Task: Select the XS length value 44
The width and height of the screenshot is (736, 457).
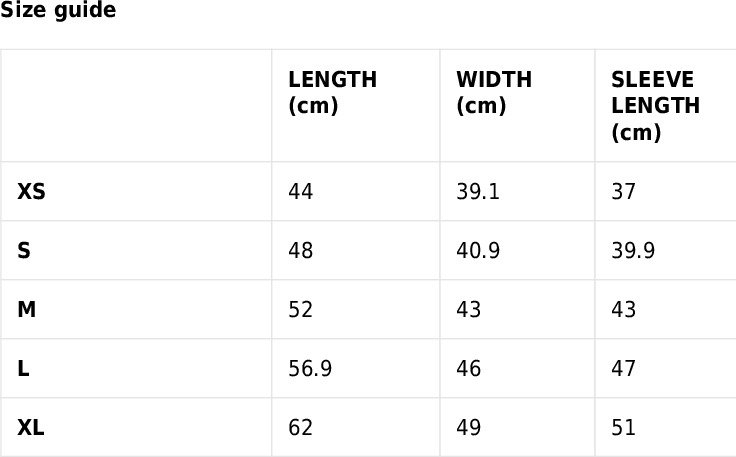Action: (x=300, y=191)
